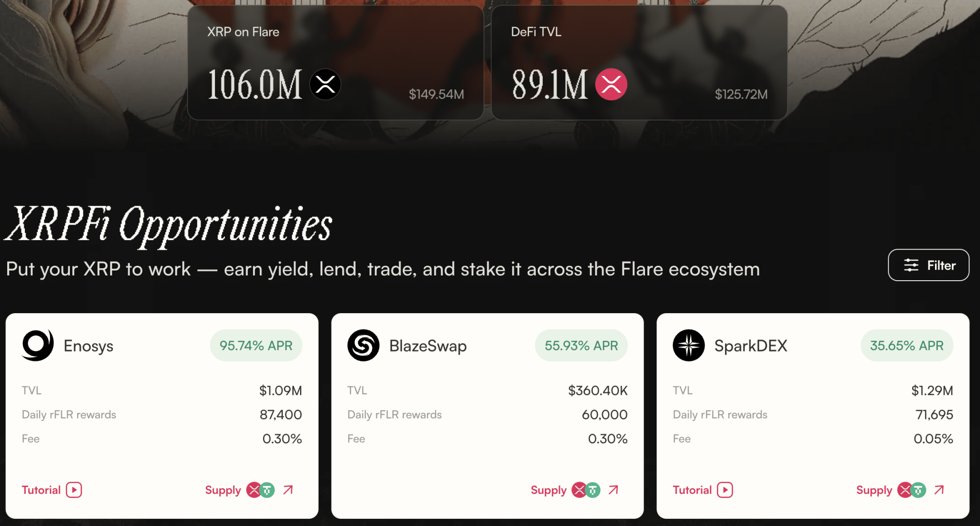Open the Filter options

pos(928,265)
